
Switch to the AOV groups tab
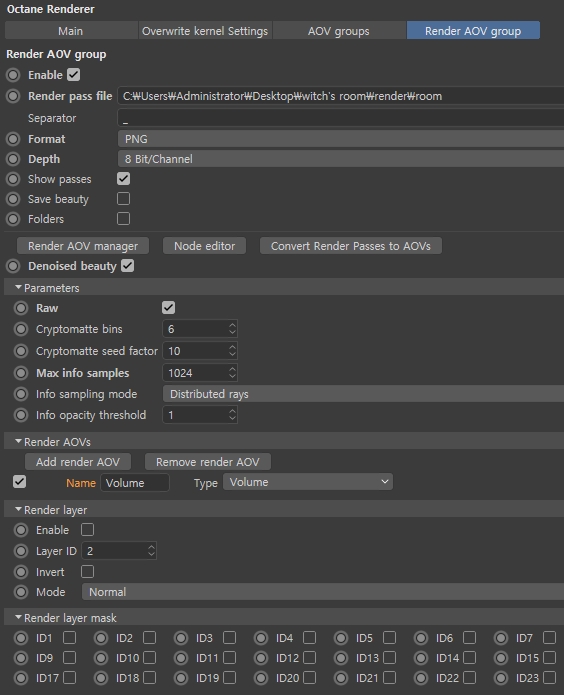[x=339, y=31]
